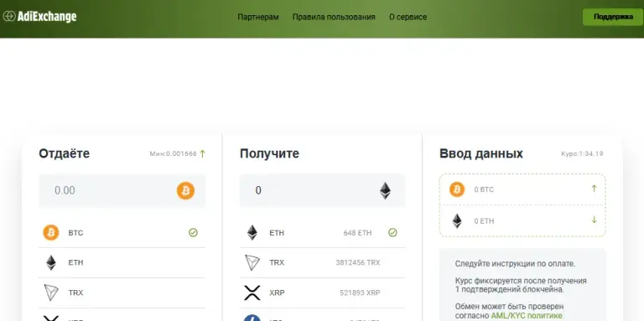
Task: Open Правила пользования page
Action: click(x=334, y=17)
